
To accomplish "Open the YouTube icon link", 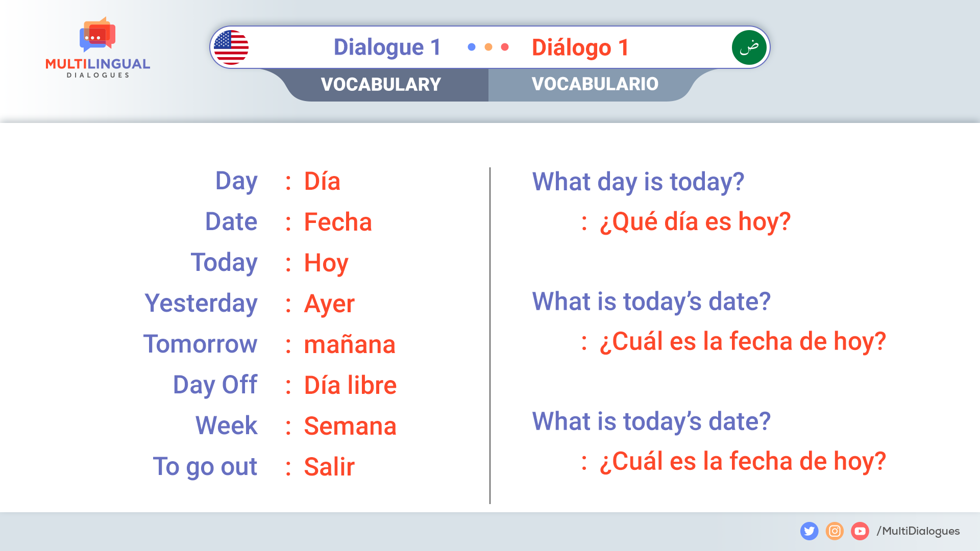I will click(860, 531).
